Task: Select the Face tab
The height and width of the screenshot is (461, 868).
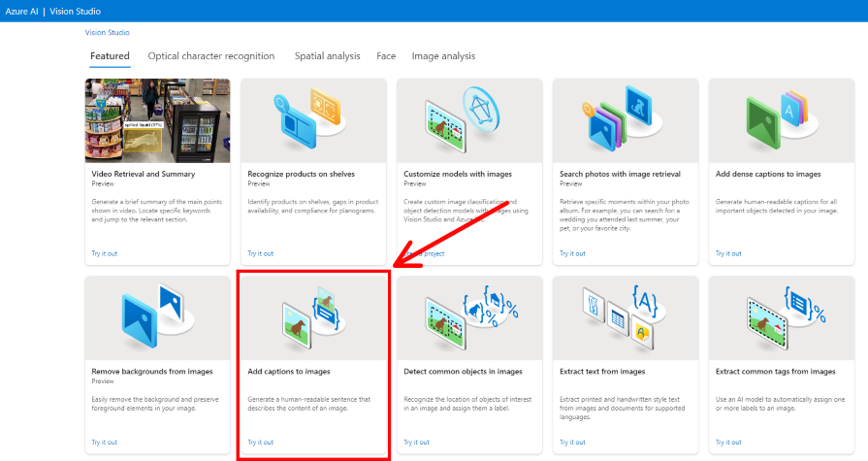Action: [x=386, y=56]
